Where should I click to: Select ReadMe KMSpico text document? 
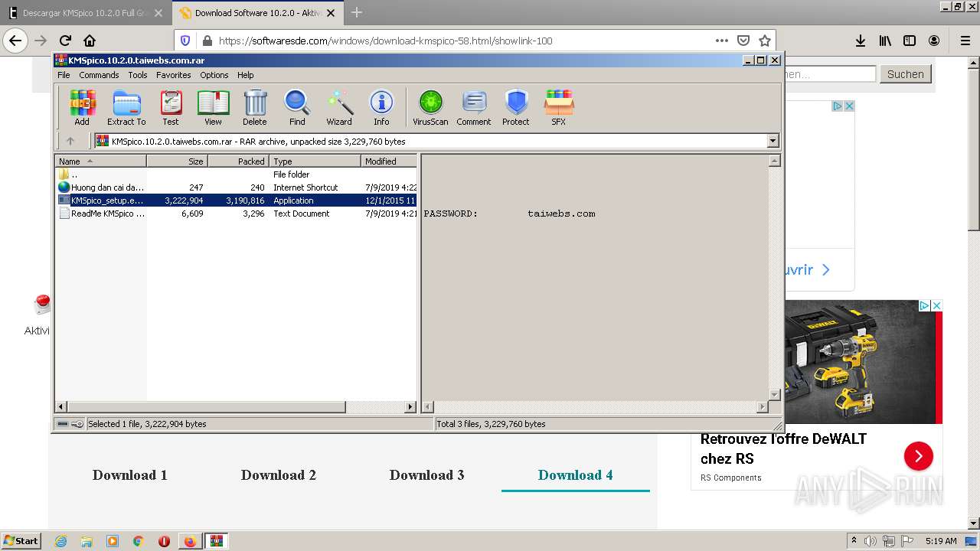[237, 214]
